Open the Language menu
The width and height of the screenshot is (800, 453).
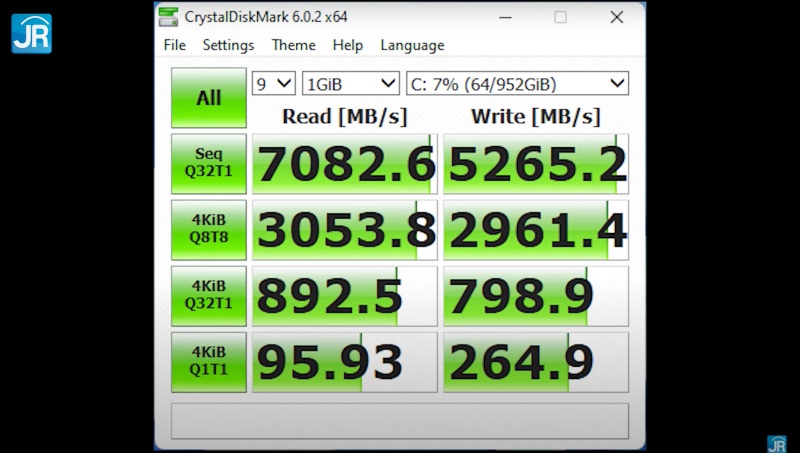pos(412,45)
